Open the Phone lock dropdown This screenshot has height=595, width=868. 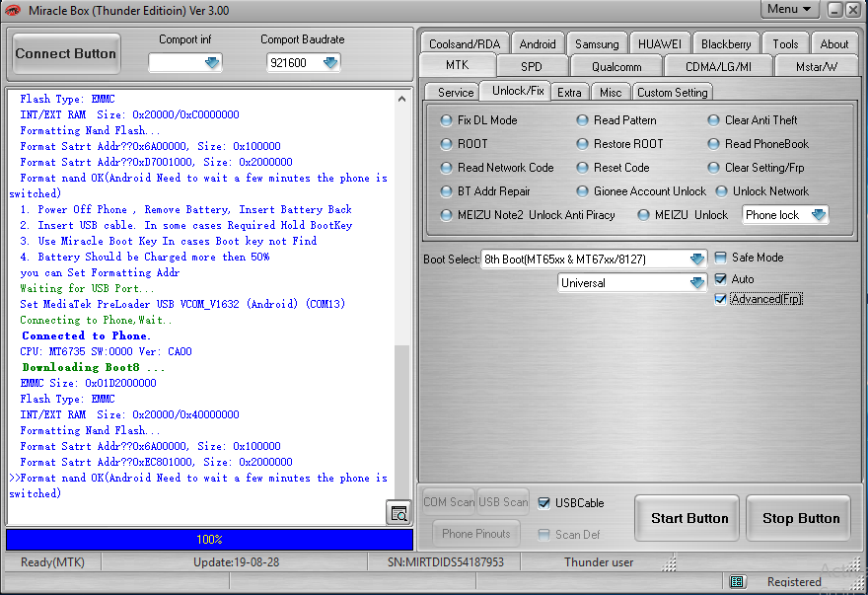coord(818,214)
